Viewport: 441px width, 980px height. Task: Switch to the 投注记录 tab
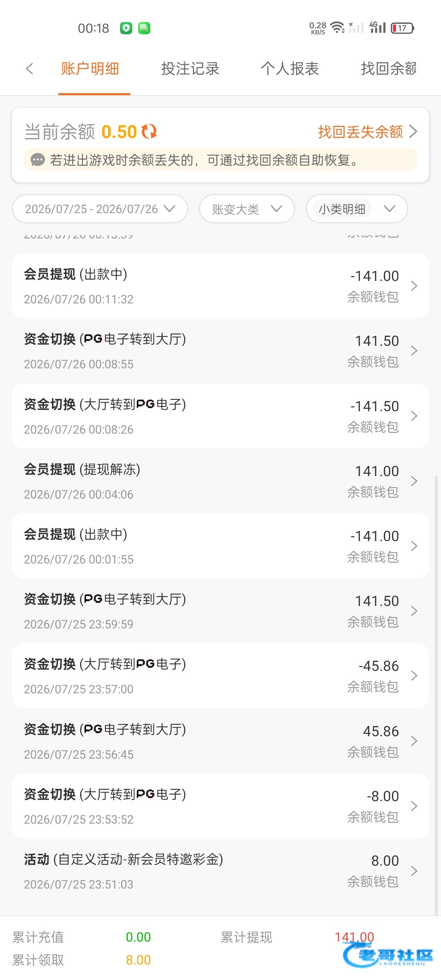click(190, 69)
